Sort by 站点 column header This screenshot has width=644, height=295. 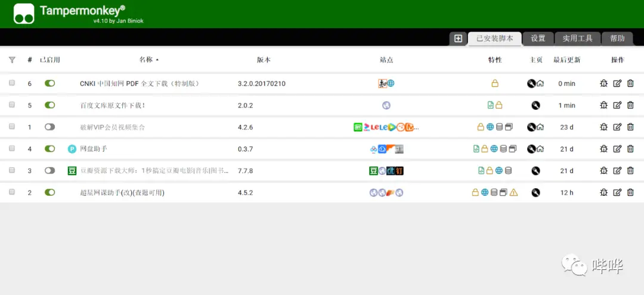386,60
